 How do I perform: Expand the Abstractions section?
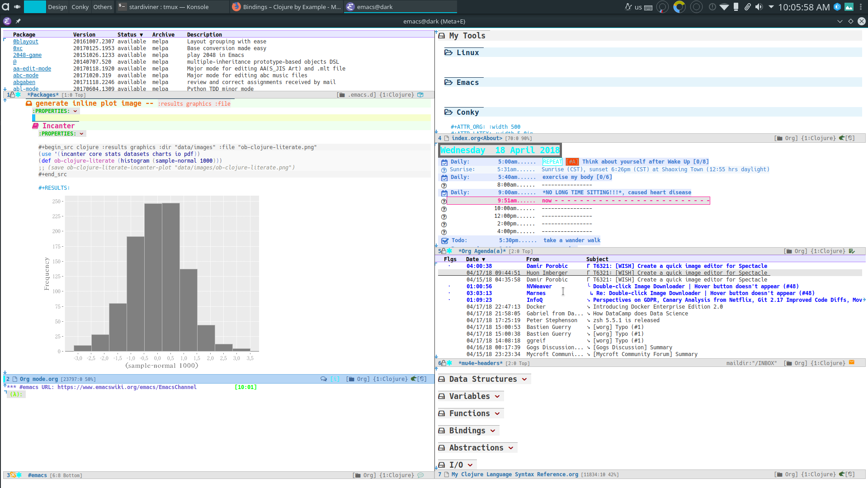click(x=511, y=448)
